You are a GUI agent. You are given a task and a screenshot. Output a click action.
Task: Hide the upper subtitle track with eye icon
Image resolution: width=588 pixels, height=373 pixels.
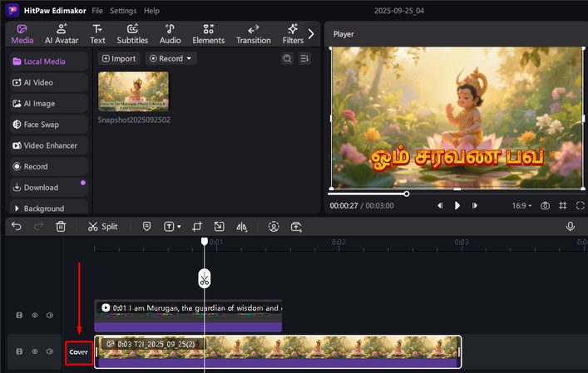pos(35,316)
